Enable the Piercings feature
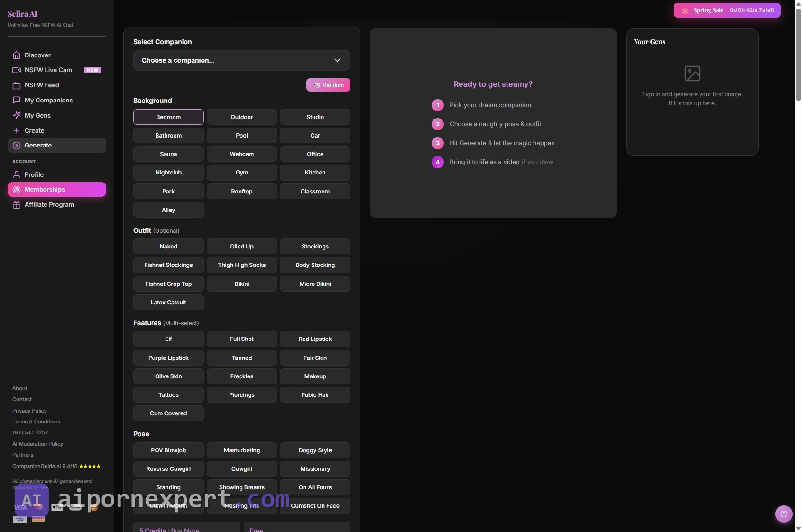This screenshot has width=802, height=532. pos(242,395)
